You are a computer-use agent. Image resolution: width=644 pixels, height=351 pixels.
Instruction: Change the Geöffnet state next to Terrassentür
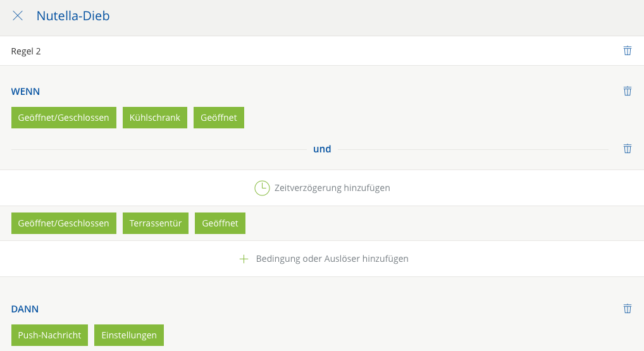pyautogui.click(x=220, y=223)
